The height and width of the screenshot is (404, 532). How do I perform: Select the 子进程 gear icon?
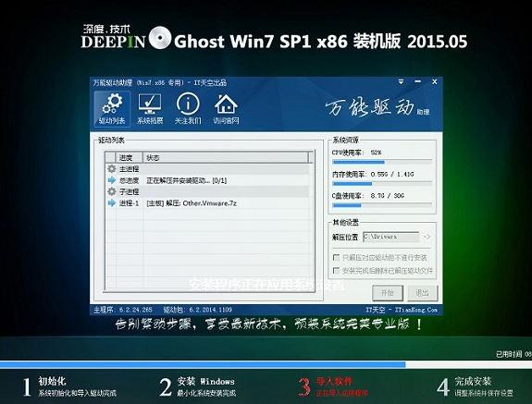point(112,191)
